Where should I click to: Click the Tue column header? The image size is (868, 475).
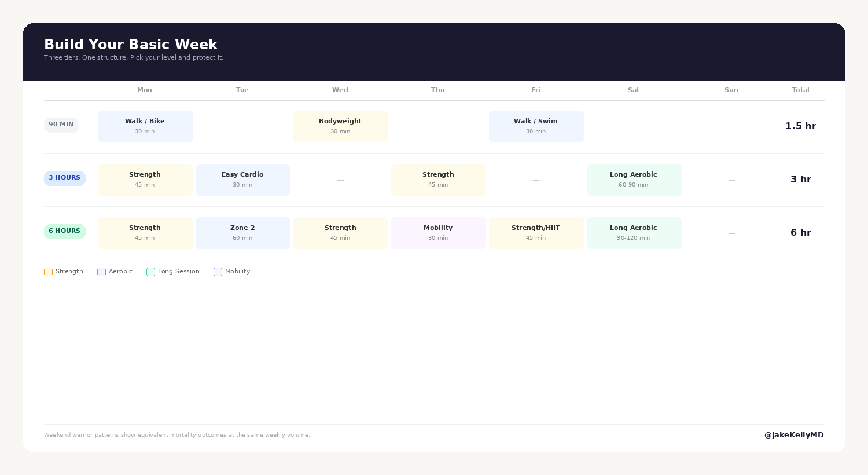(242, 90)
